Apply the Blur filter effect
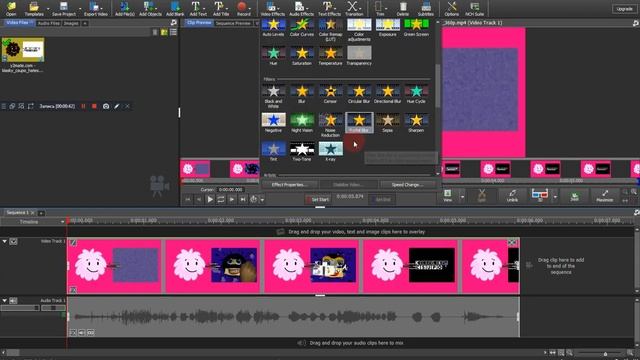The width and height of the screenshot is (640, 360). pos(302,94)
